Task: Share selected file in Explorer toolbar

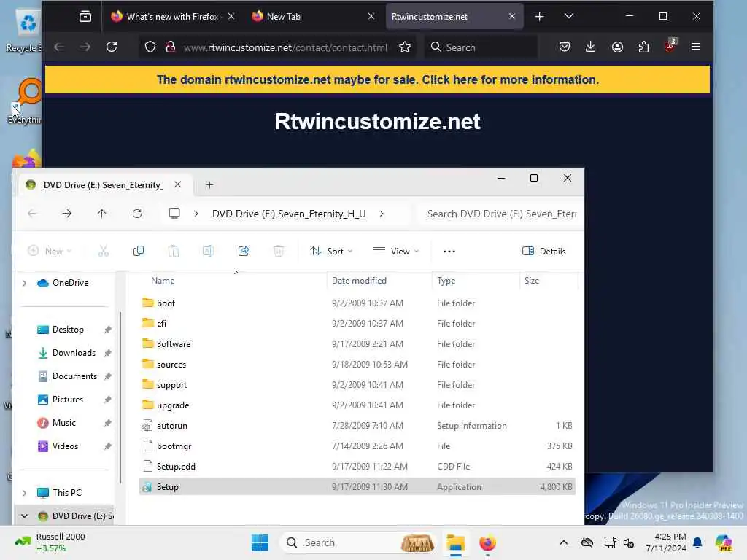Action: coord(244,251)
